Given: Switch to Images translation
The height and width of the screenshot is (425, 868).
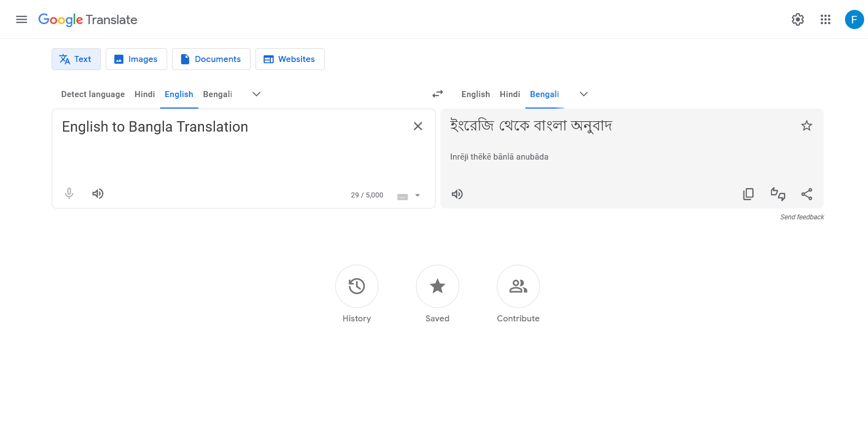Looking at the screenshot, I should point(136,59).
